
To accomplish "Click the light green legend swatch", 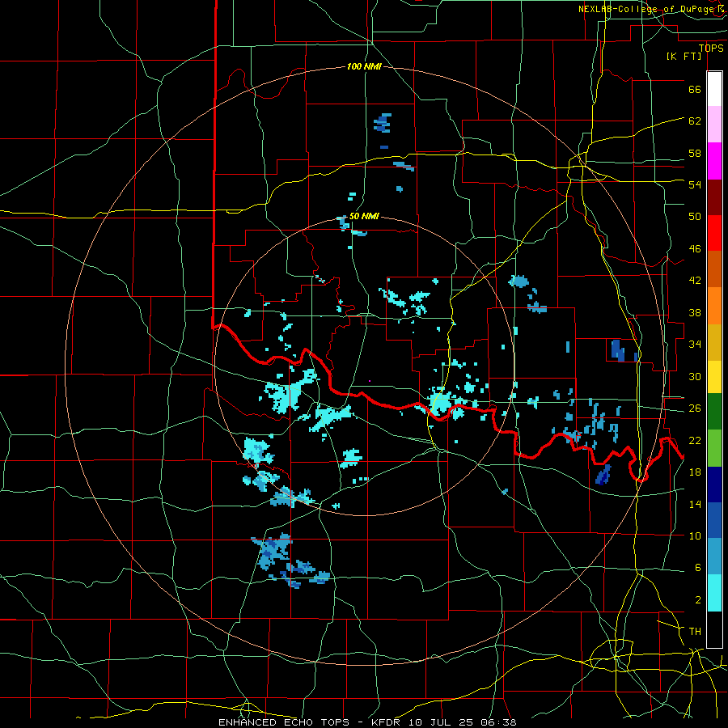I will click(714, 448).
